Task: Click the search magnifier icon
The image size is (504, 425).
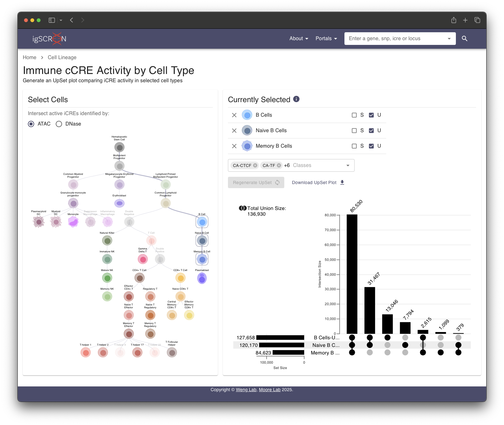Action: (464, 39)
